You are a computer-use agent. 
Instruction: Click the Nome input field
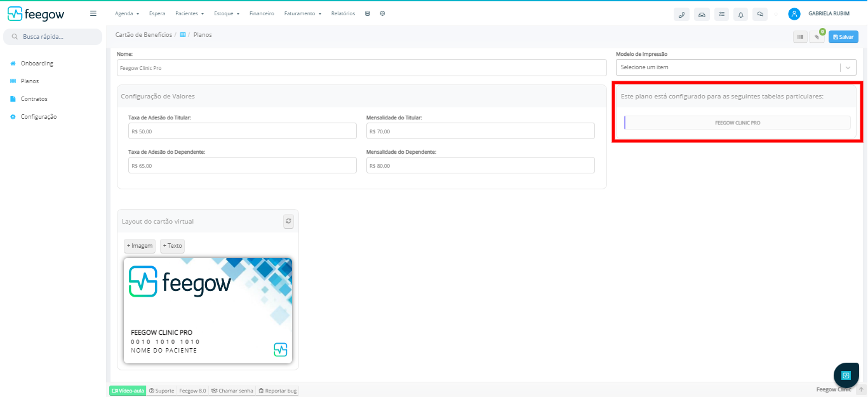[362, 67]
